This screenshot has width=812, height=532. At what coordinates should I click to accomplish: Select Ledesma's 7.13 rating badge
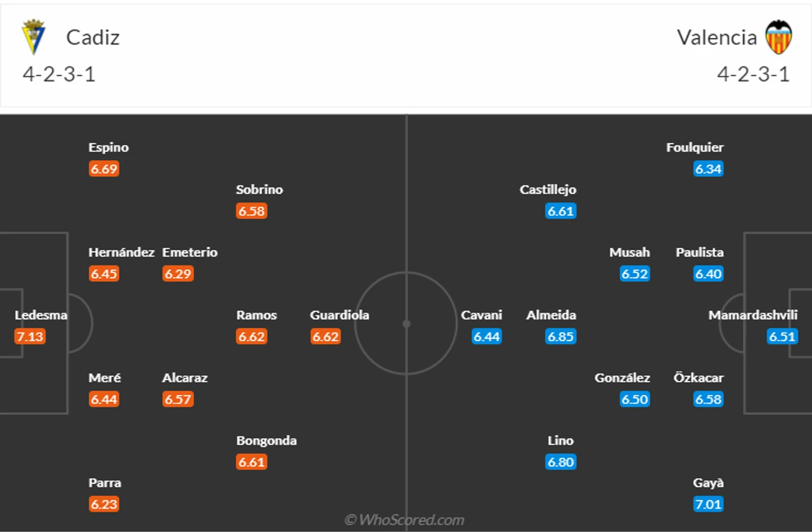pos(30,337)
